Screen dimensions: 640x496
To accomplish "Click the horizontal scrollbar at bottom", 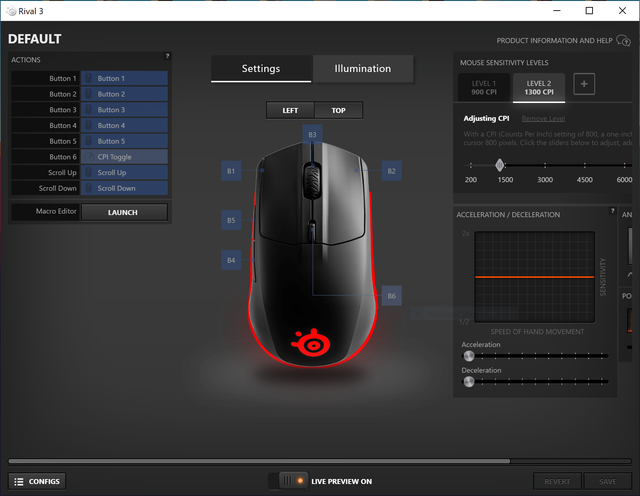I will pos(259,461).
